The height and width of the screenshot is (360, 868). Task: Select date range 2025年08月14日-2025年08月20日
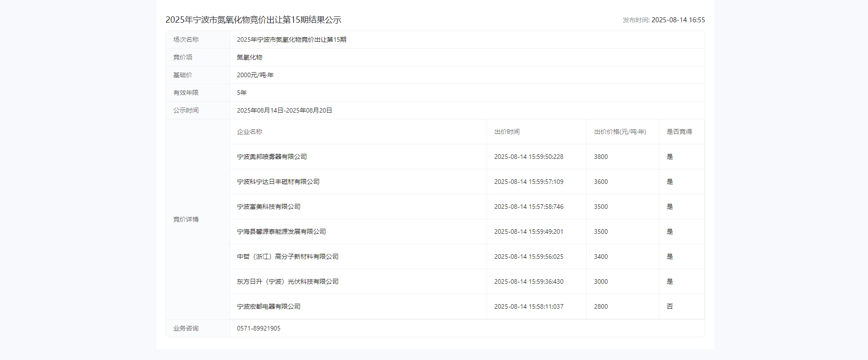point(284,110)
